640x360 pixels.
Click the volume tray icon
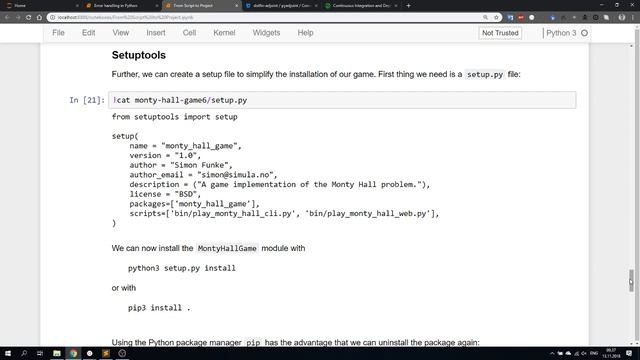click(x=584, y=353)
